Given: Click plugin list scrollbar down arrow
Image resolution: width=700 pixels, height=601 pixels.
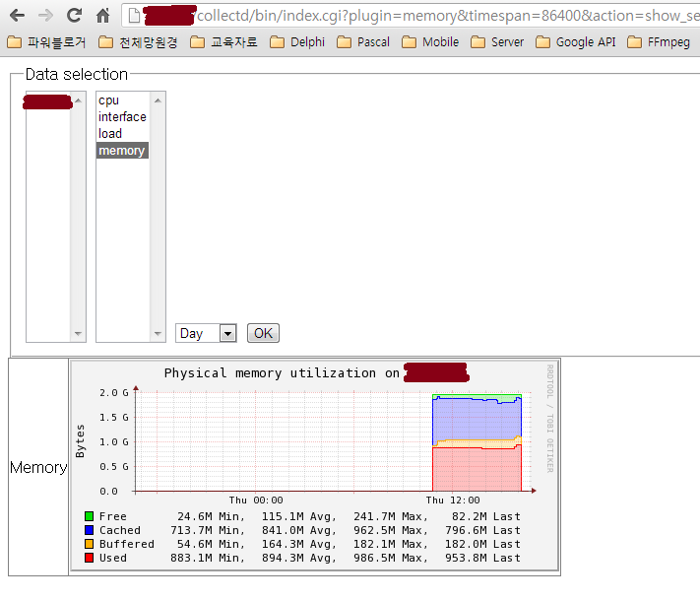Looking at the screenshot, I should [x=158, y=333].
